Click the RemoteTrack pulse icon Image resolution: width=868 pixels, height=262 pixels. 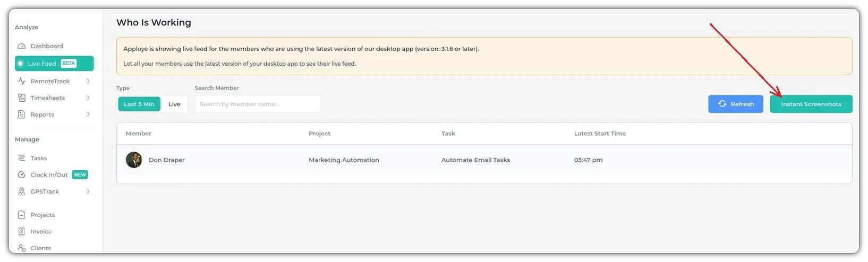tap(22, 81)
